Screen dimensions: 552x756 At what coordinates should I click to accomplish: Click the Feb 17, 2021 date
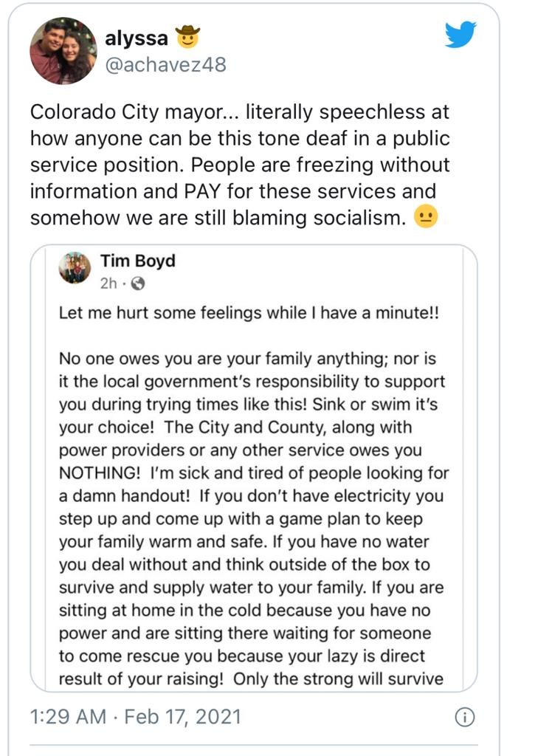183,717
